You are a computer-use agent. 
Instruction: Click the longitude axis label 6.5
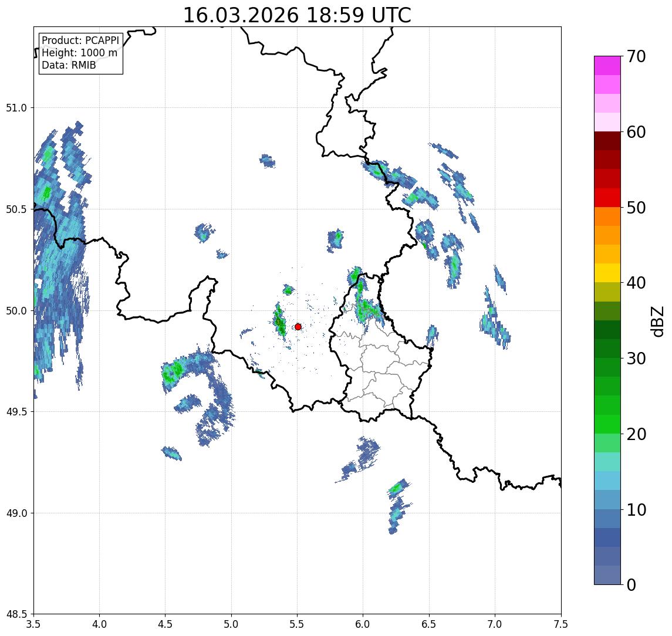coord(429,624)
